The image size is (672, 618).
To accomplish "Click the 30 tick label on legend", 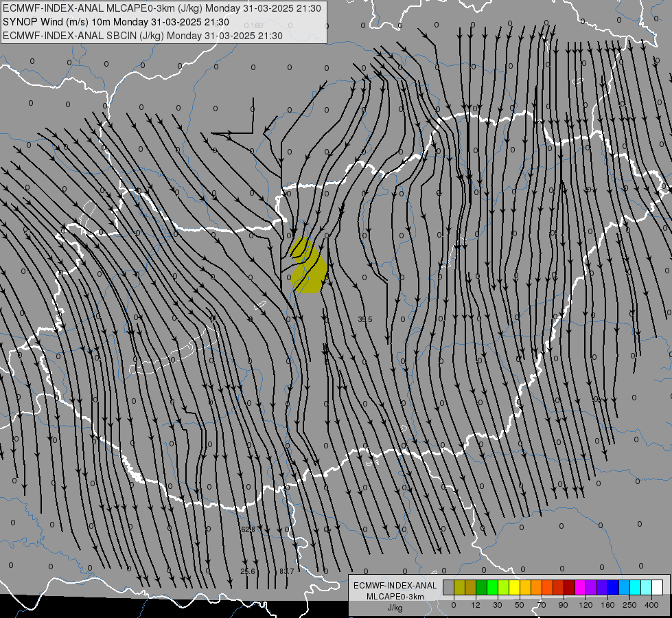I will click(x=498, y=605).
